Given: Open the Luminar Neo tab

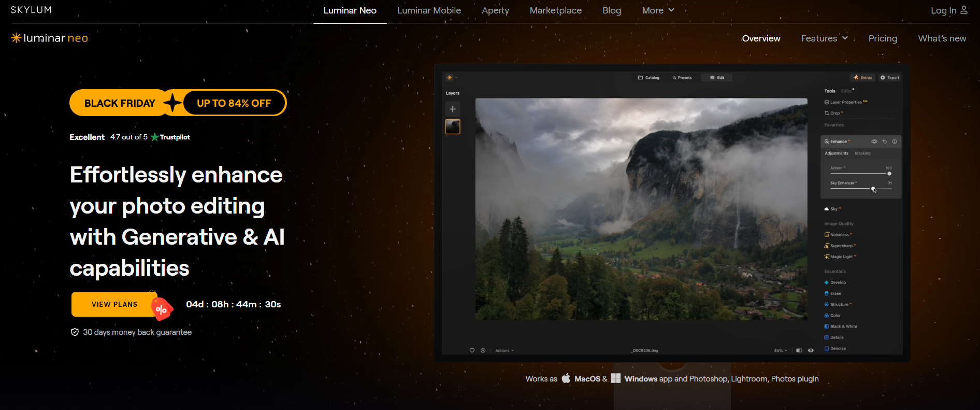Looking at the screenshot, I should (x=350, y=10).
